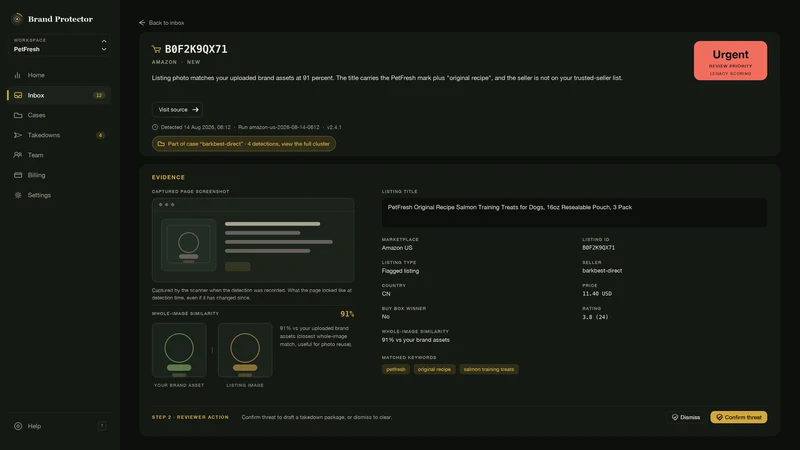Click the petfresh keyword tag
Image resolution: width=800 pixels, height=450 pixels.
click(396, 369)
